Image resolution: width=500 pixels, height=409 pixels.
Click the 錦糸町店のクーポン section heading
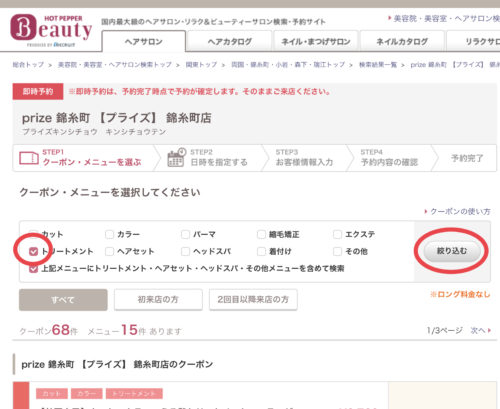tap(117, 364)
